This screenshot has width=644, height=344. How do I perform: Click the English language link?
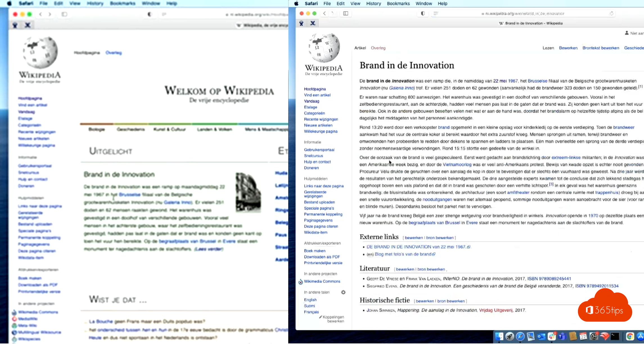tap(310, 300)
